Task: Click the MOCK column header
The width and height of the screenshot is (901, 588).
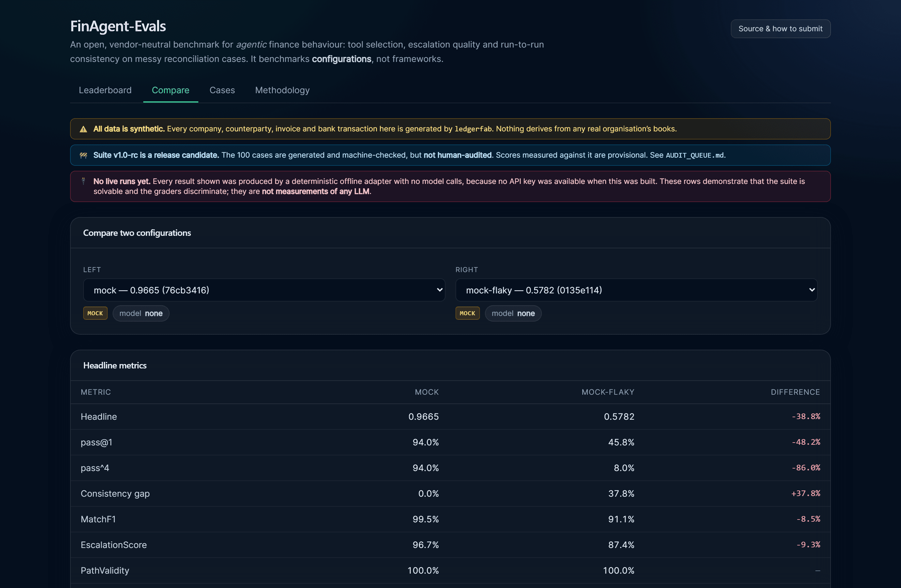Action: coord(427,392)
